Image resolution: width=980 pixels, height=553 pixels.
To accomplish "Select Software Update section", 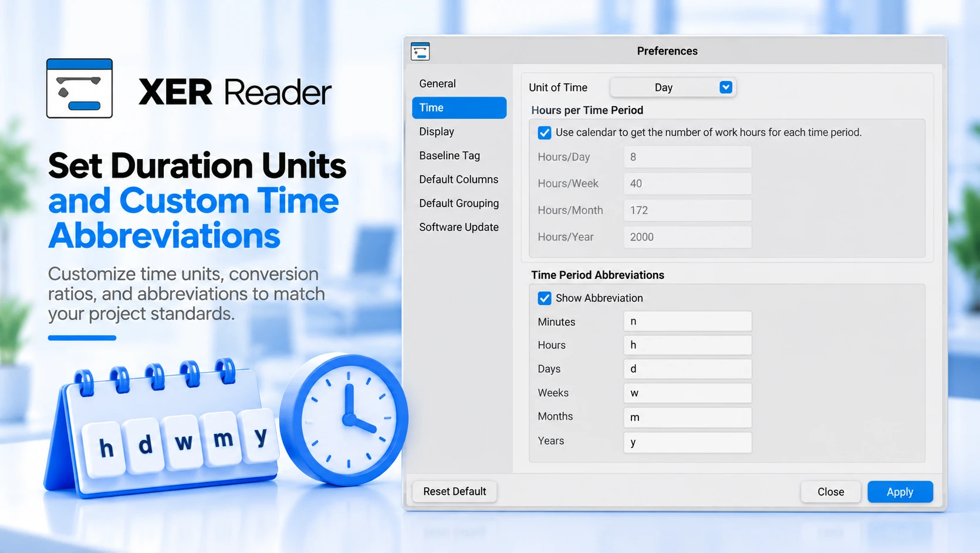I will 459,227.
